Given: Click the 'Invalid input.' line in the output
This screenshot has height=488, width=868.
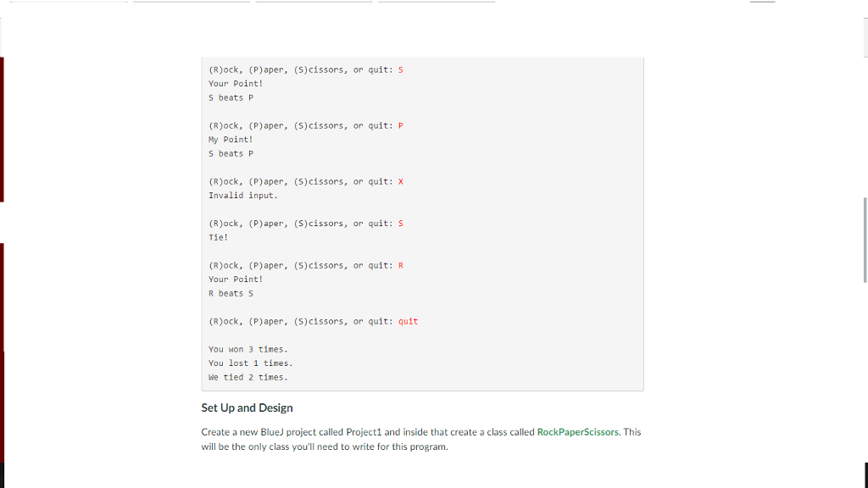Looking at the screenshot, I should 244,195.
